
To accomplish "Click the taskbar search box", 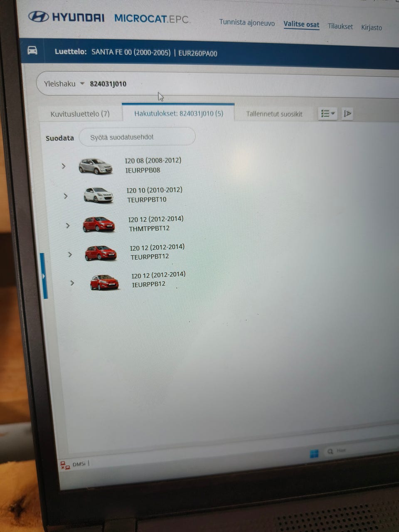I will click(x=362, y=451).
